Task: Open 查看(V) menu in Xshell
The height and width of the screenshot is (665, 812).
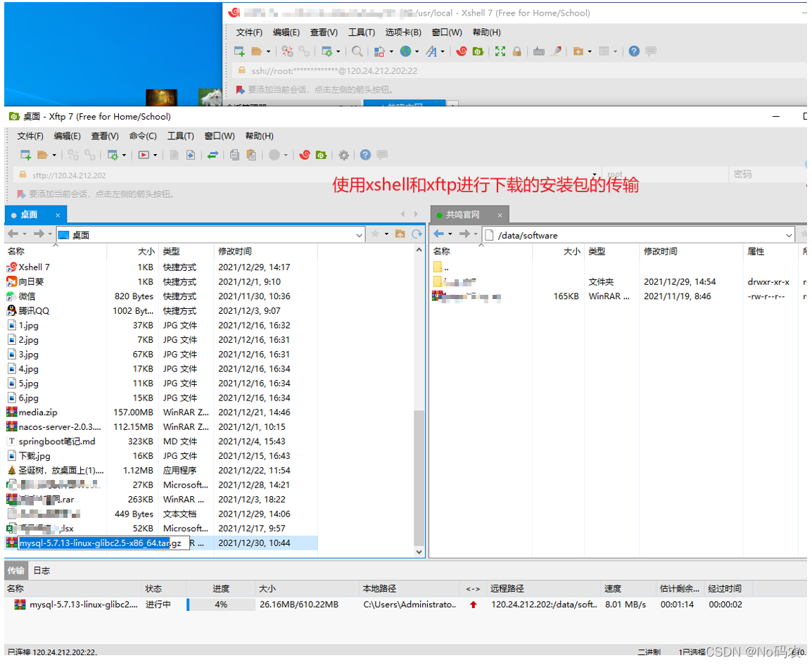Action: pyautogui.click(x=324, y=32)
